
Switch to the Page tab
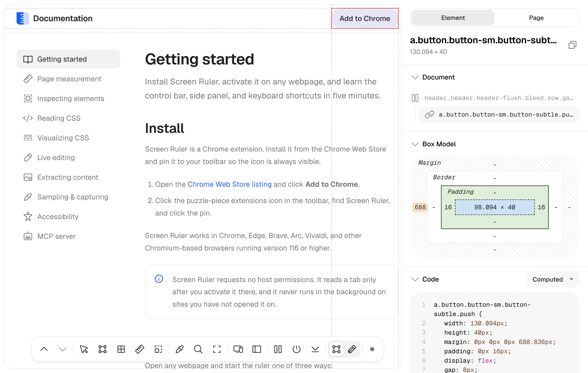point(536,18)
